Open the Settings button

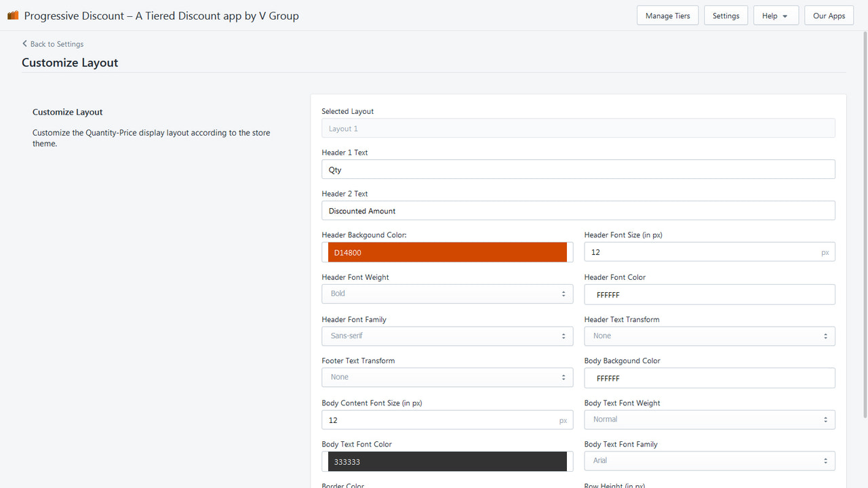pos(726,15)
